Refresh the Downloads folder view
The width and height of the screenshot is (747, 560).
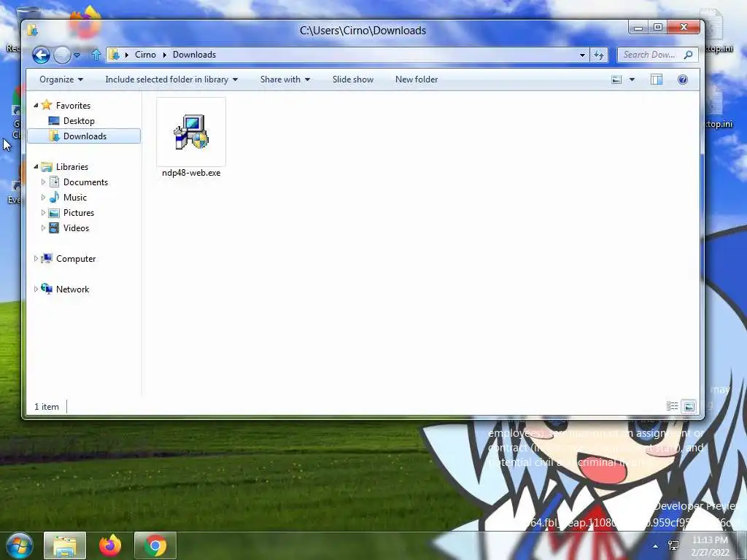pos(599,55)
